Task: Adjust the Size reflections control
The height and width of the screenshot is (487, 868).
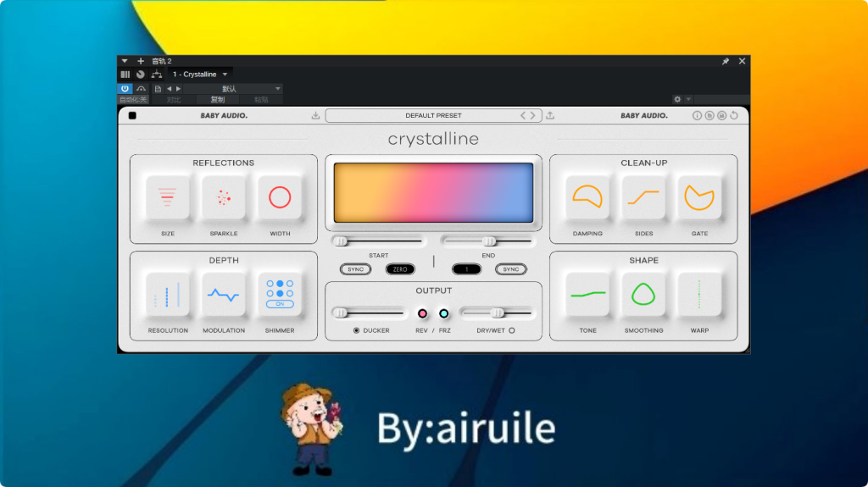Action: [167, 197]
